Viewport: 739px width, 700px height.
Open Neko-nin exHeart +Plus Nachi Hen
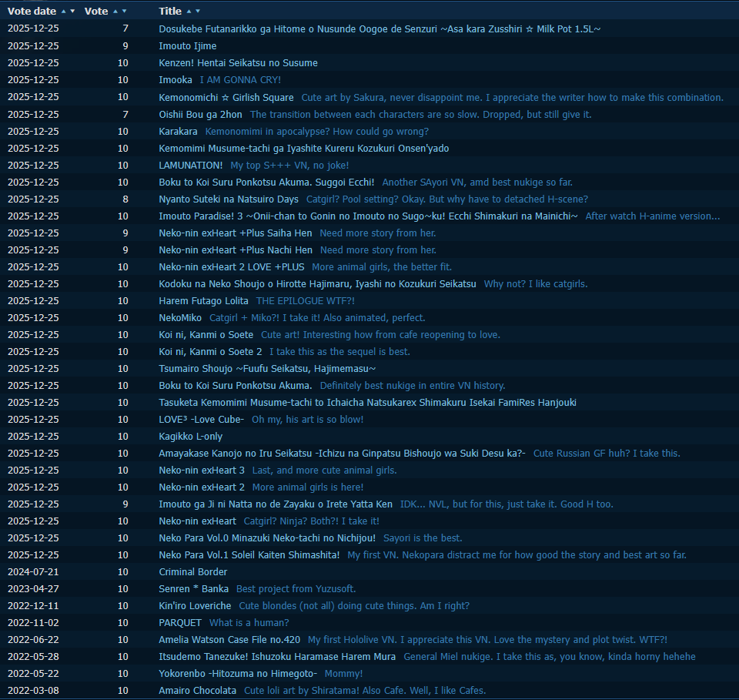pos(236,250)
